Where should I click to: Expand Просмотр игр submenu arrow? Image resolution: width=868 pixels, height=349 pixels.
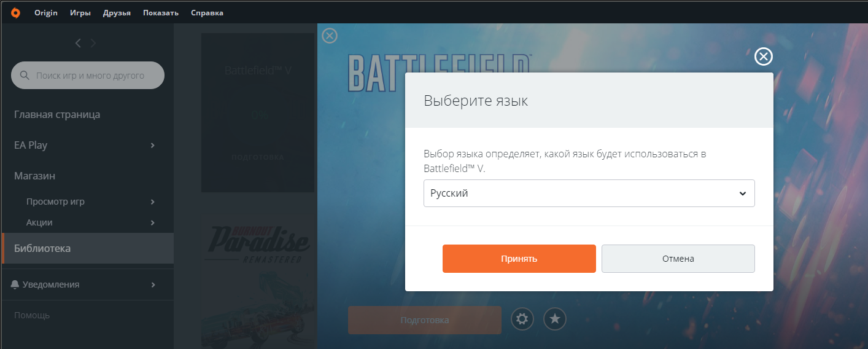[152, 202]
